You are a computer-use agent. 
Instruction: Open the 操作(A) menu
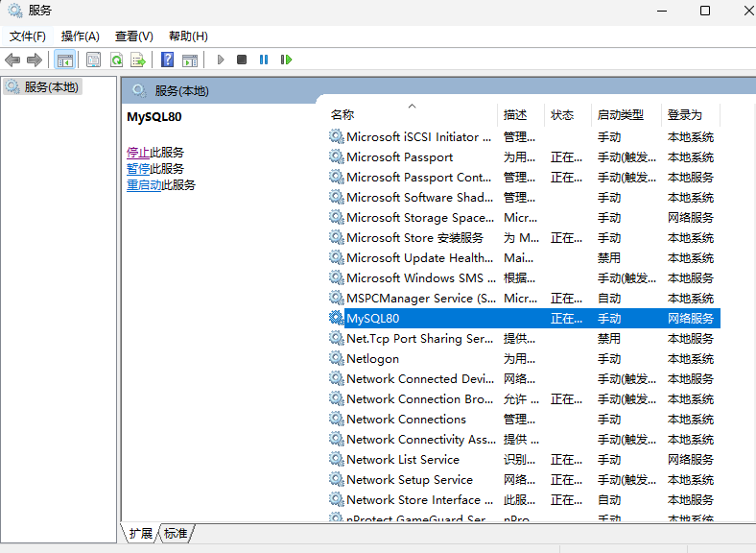coord(80,36)
